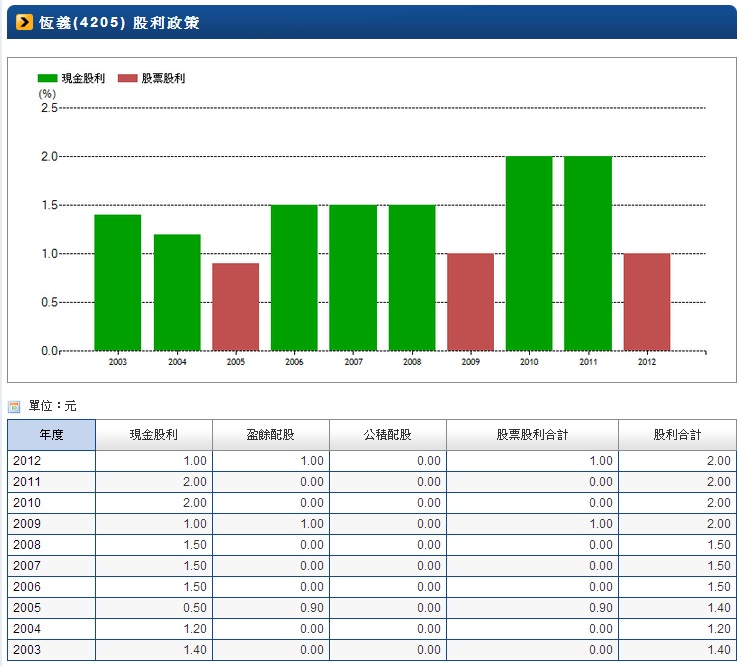This screenshot has width=742, height=666.
Task: Click the orange arrow icon beside 恆義(4205)
Action: click(24, 22)
